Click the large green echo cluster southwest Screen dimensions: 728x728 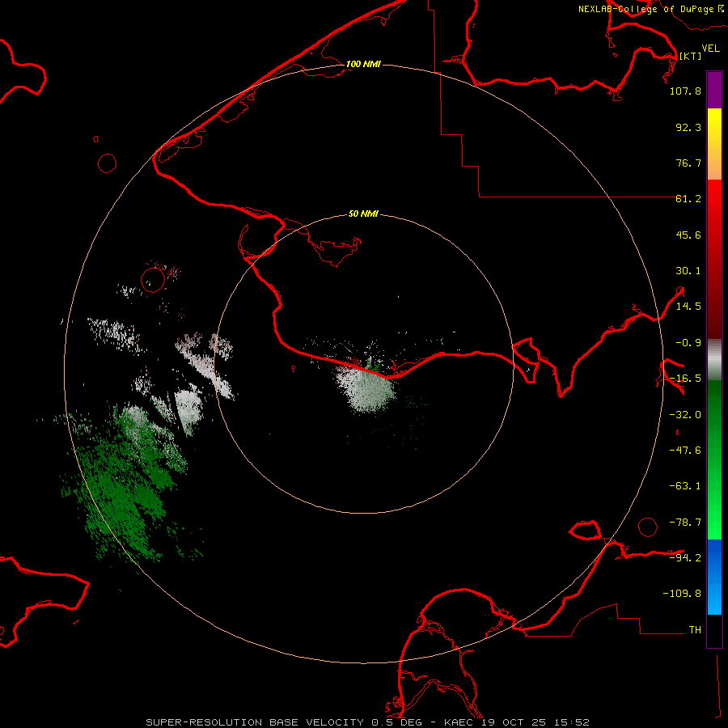click(x=123, y=488)
